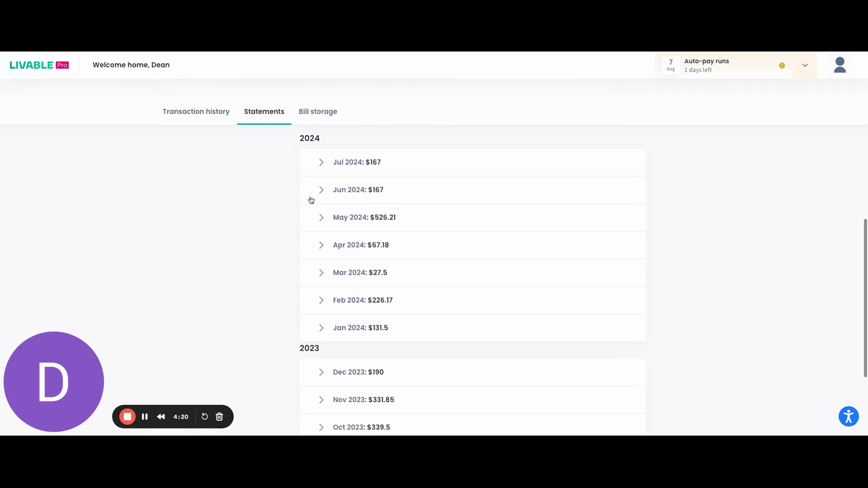
Task: Click the 7 Aug auto-pay date badge
Action: pos(671,65)
